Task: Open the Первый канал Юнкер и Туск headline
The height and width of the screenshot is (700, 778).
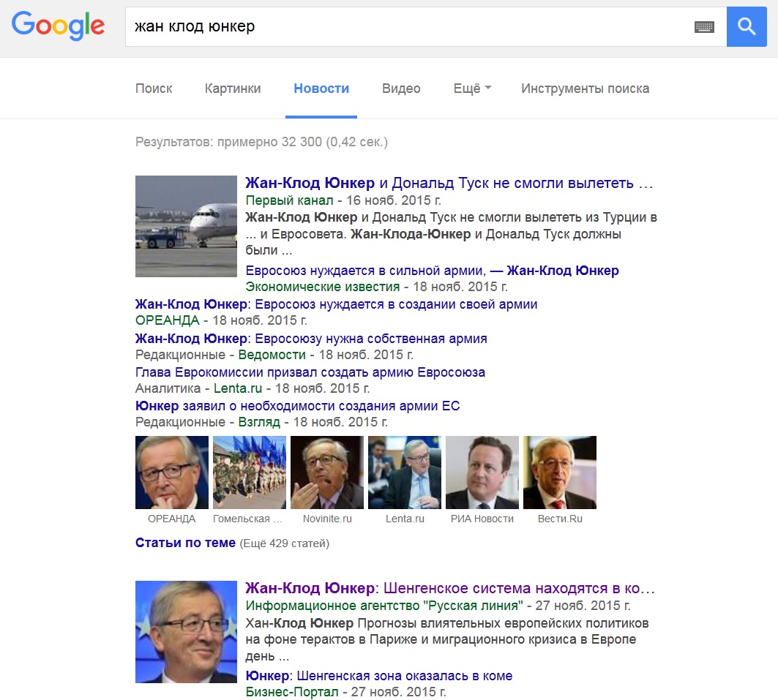Action: [449, 183]
